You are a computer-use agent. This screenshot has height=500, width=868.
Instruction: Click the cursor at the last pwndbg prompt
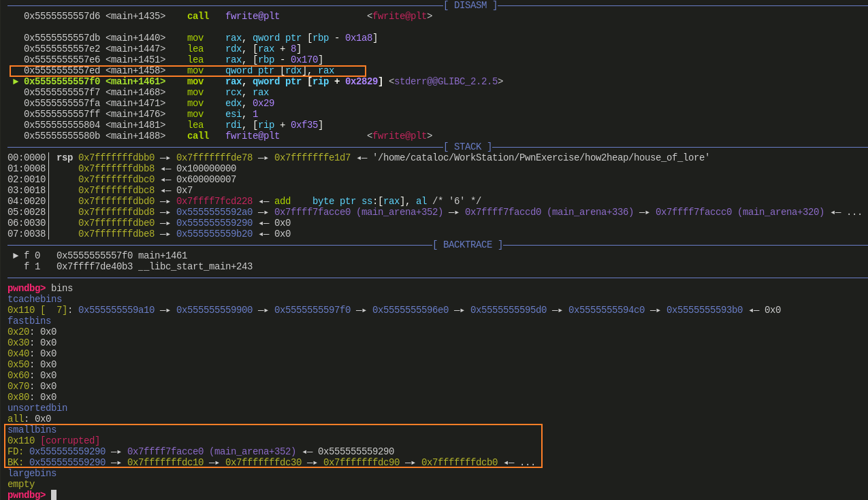click(x=54, y=495)
